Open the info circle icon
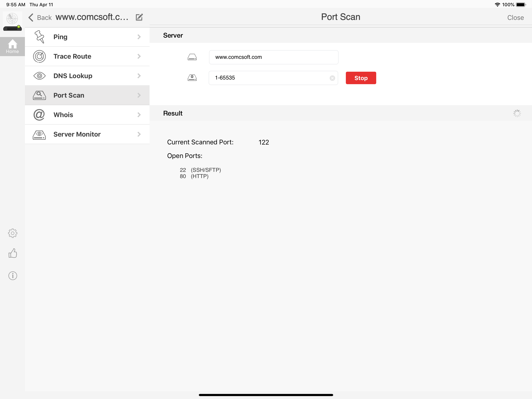Image resolution: width=532 pixels, height=399 pixels. 12,275
